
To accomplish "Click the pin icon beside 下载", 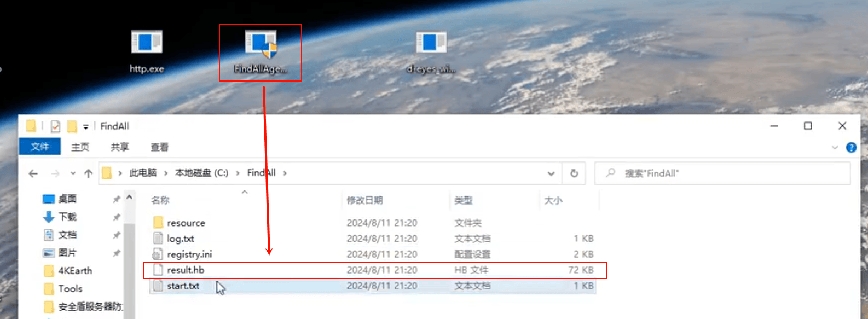I will pos(116,217).
